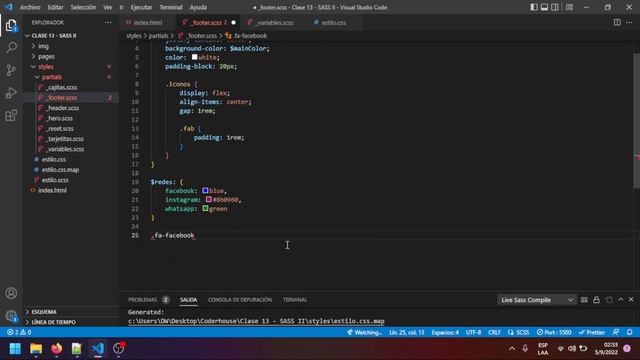
Task: Change the UTF-8 encoding
Action: [x=473, y=332]
